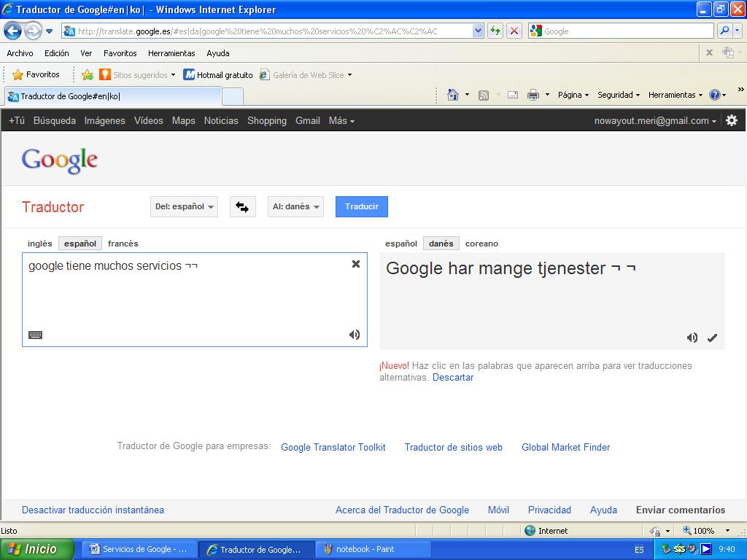The height and width of the screenshot is (560, 747).
Task: Refresh the page in Internet Explorer
Action: [495, 31]
